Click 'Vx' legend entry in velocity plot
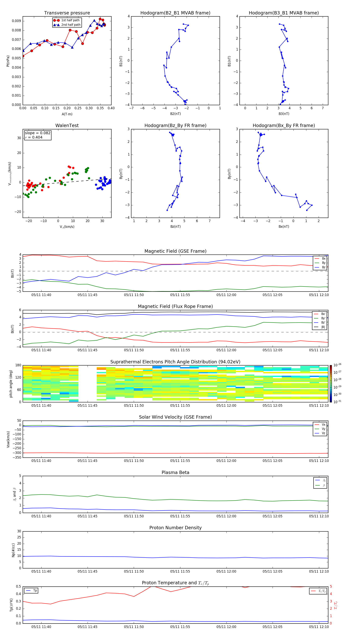Viewport: 351px width, 644px height. point(320,424)
